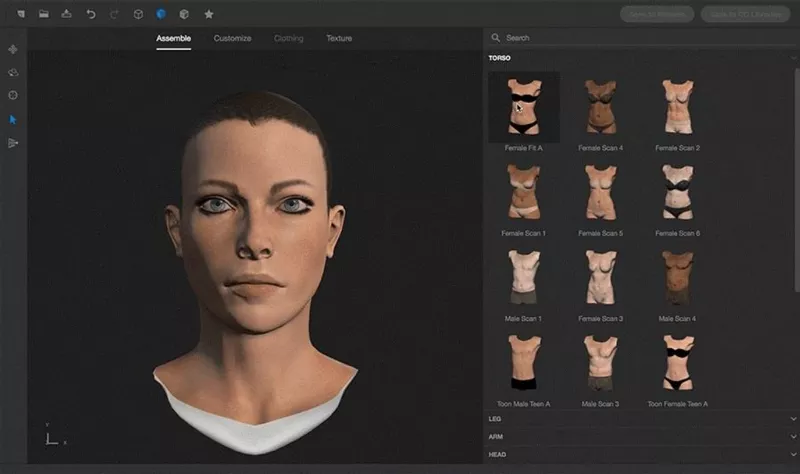Viewport: 800px width, 474px height.
Task: Click the undo arrow icon
Action: point(91,14)
